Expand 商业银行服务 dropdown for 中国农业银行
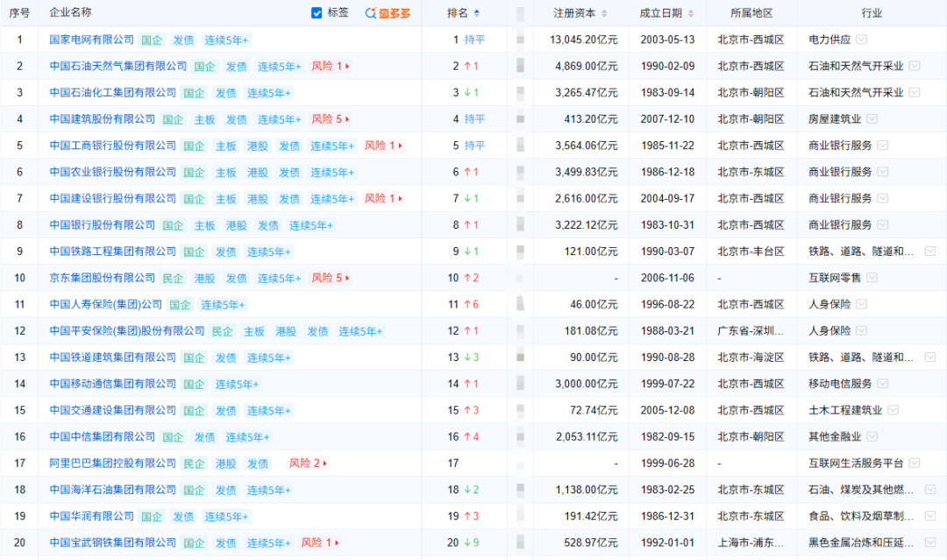947x560 pixels. [x=883, y=172]
